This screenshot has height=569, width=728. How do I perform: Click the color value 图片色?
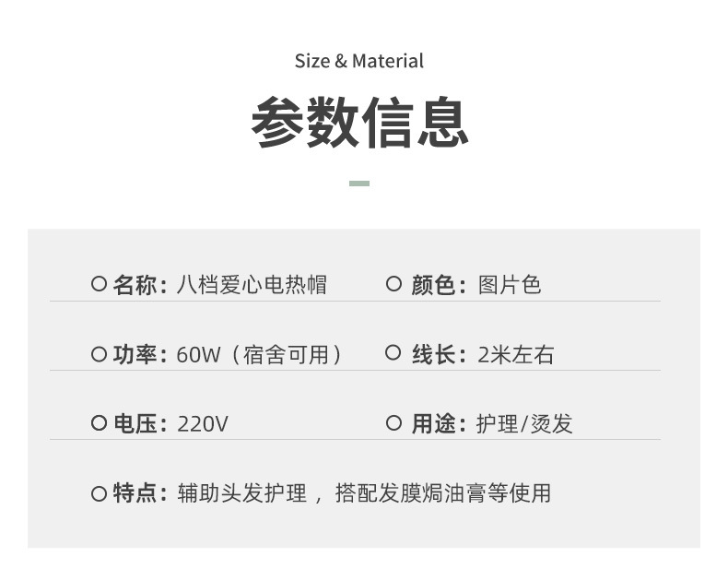click(x=510, y=285)
